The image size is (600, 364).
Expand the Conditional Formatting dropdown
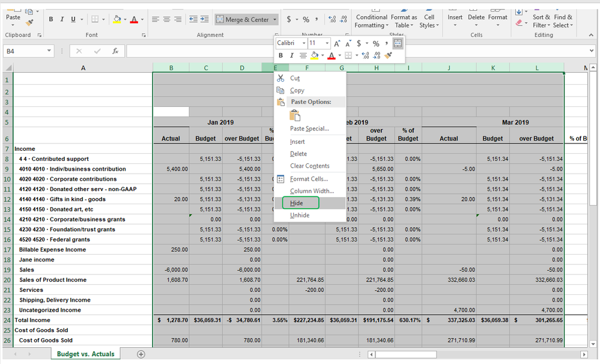[371, 22]
